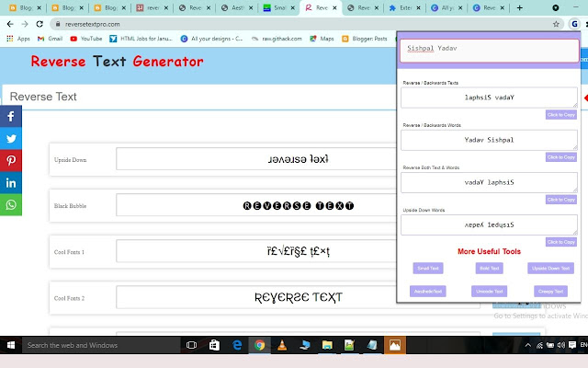
Task: Select the 'laphsiS vadaY' output box
Action: point(489,98)
